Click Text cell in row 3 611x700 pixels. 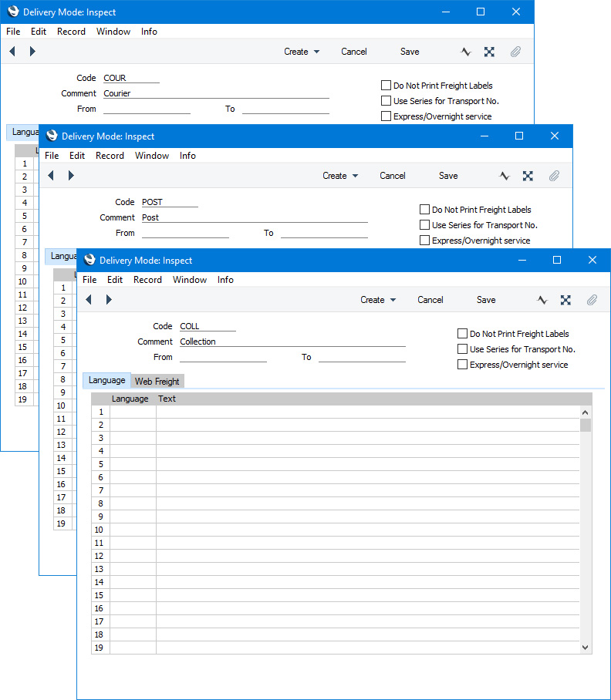point(368,438)
